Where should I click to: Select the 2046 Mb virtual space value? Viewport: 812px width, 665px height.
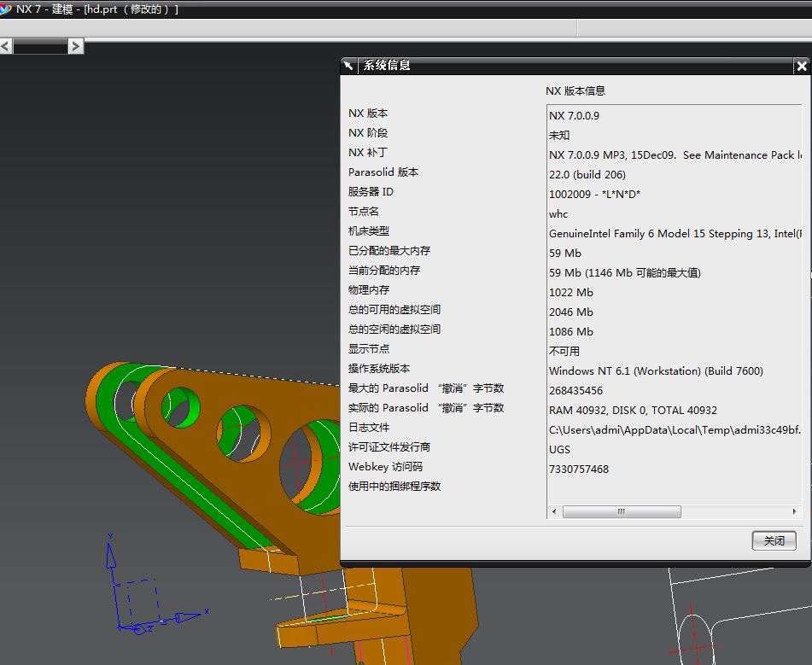570,312
